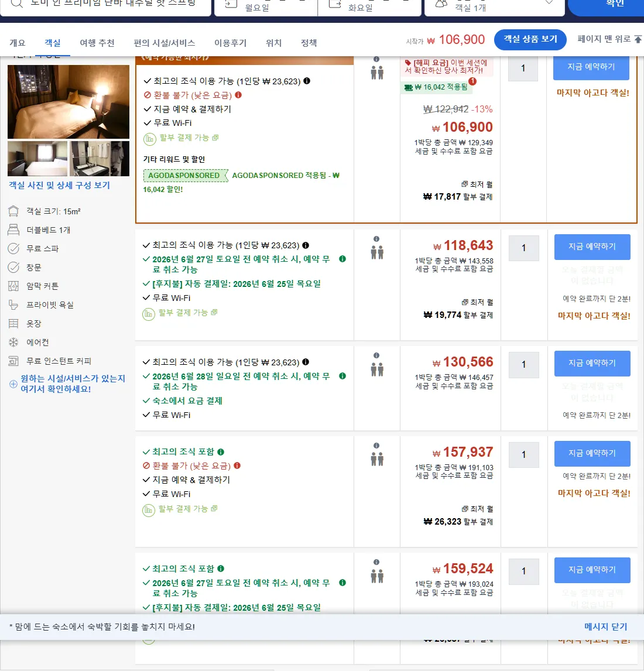Click occupancy info icon in ₩130,566 offer
Image resolution: width=644 pixels, height=671 pixels.
[x=376, y=355]
